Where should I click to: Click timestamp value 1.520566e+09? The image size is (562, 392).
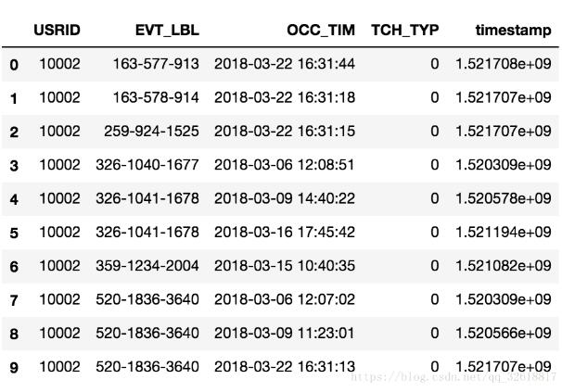pos(504,333)
